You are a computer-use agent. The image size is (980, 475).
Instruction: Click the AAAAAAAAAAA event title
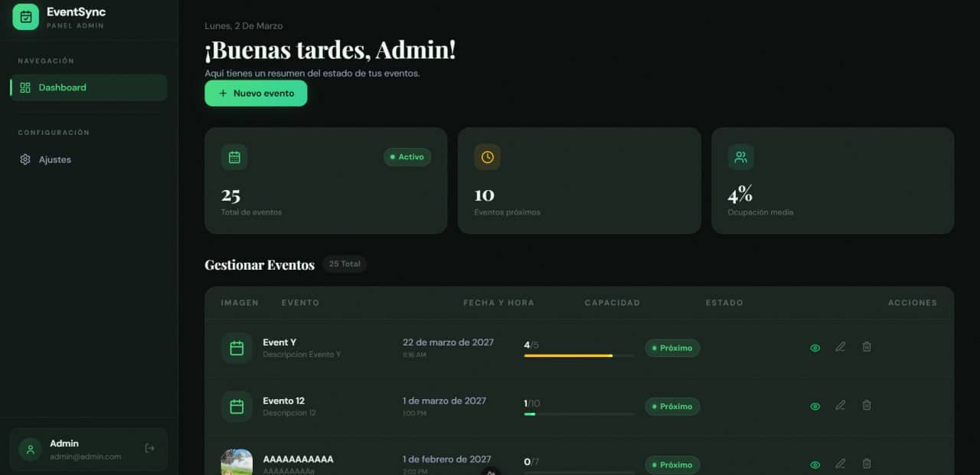(x=298, y=459)
